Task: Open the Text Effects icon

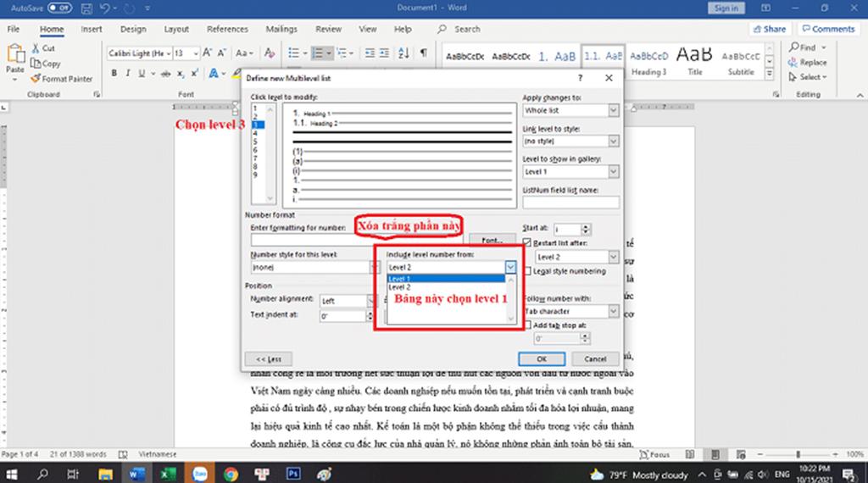Action: (x=213, y=73)
